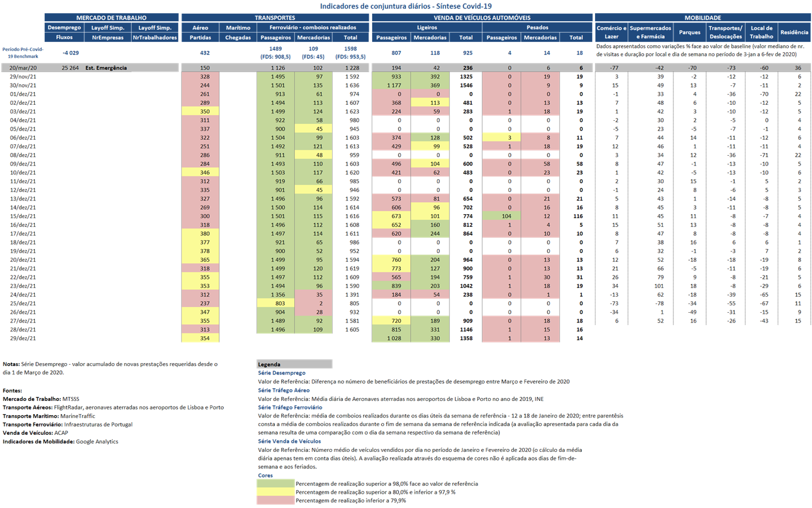This screenshot has width=812, height=508.
Task: Click the 'Residência' header
Action: 794,32
